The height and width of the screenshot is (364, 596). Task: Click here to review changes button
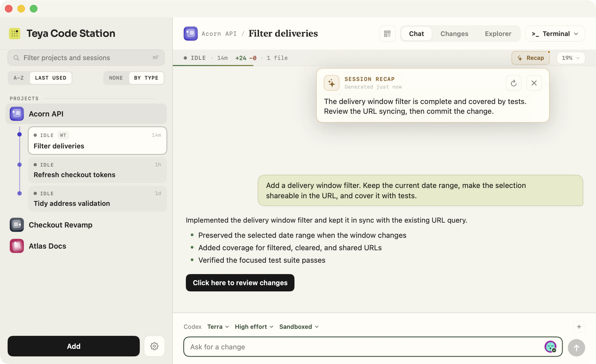240,283
